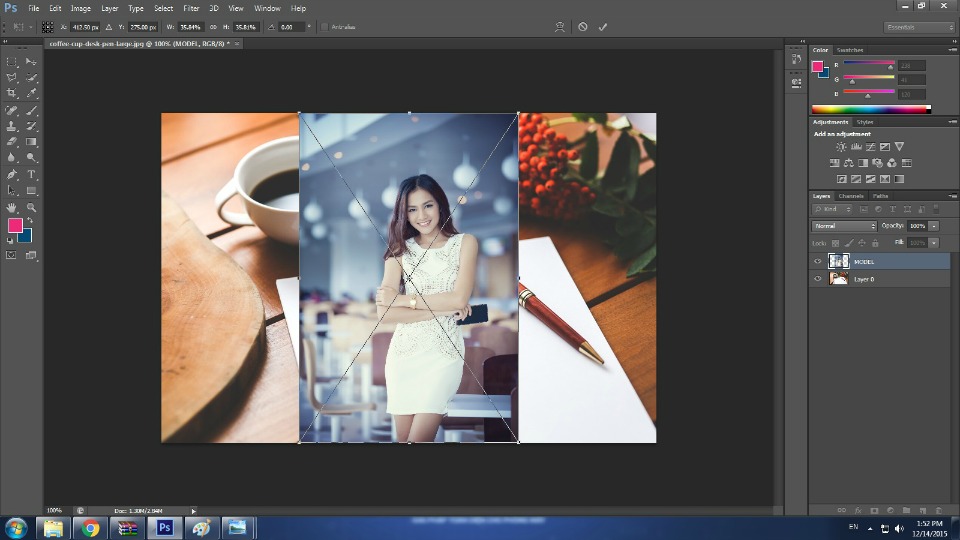Viewport: 960px width, 540px height.
Task: Toggle Quick Mask mode
Action: [12, 255]
